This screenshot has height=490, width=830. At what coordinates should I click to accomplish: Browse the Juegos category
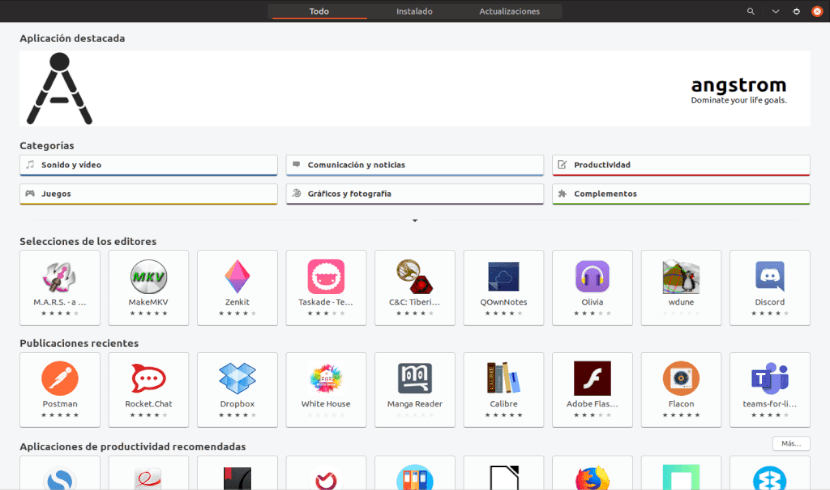pyautogui.click(x=148, y=194)
